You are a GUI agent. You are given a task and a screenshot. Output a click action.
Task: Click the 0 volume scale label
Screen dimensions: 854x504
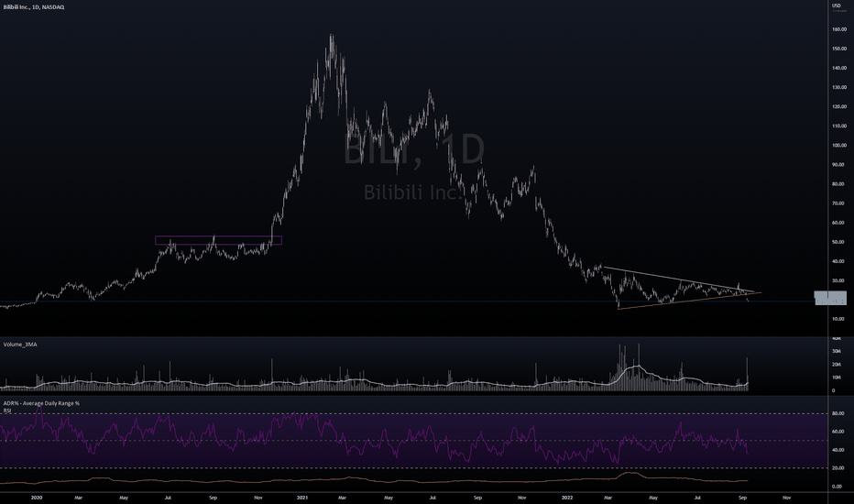point(833,390)
